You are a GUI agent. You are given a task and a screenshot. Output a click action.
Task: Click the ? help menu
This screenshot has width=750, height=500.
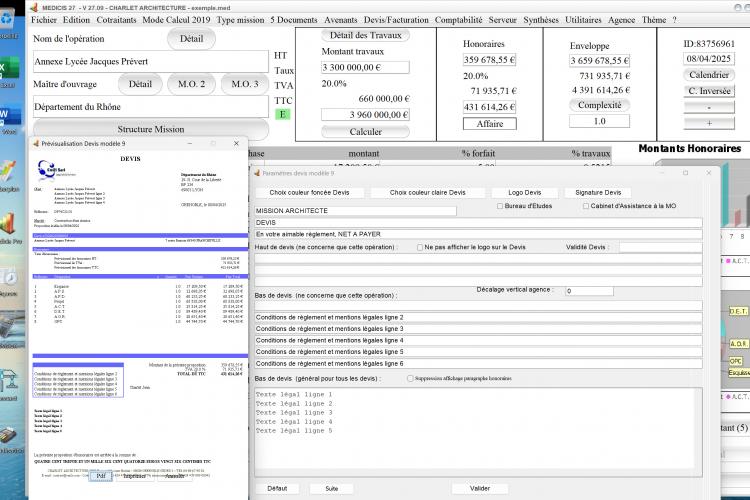tap(674, 20)
